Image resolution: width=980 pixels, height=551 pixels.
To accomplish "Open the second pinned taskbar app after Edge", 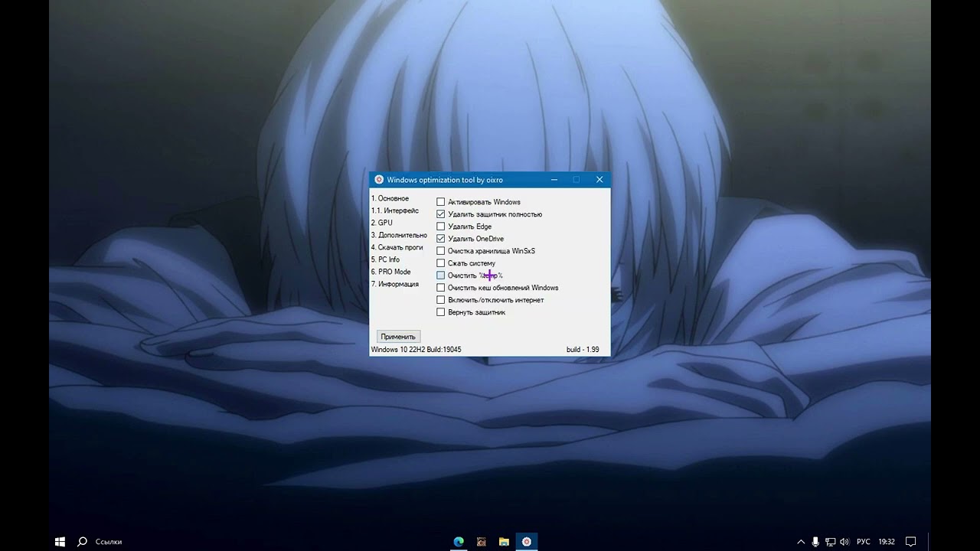I will 481,542.
